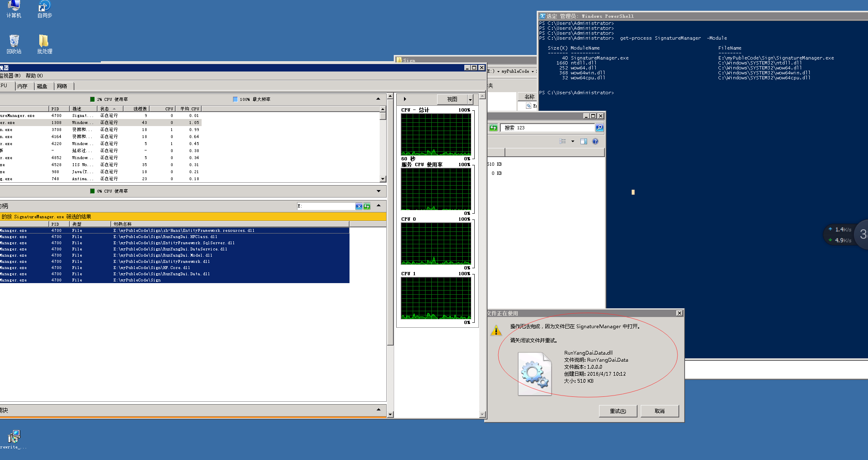Expand the modules section at bottom
The height and width of the screenshot is (460, 868).
tap(378, 410)
